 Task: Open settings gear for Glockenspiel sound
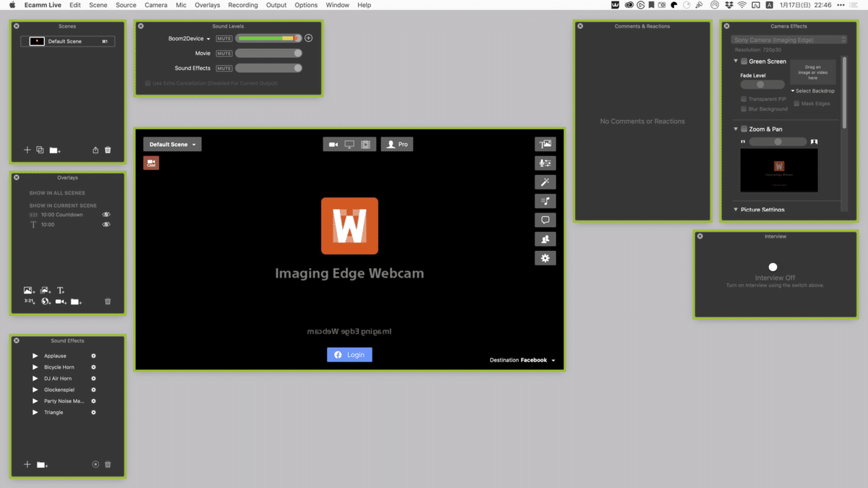[93, 390]
